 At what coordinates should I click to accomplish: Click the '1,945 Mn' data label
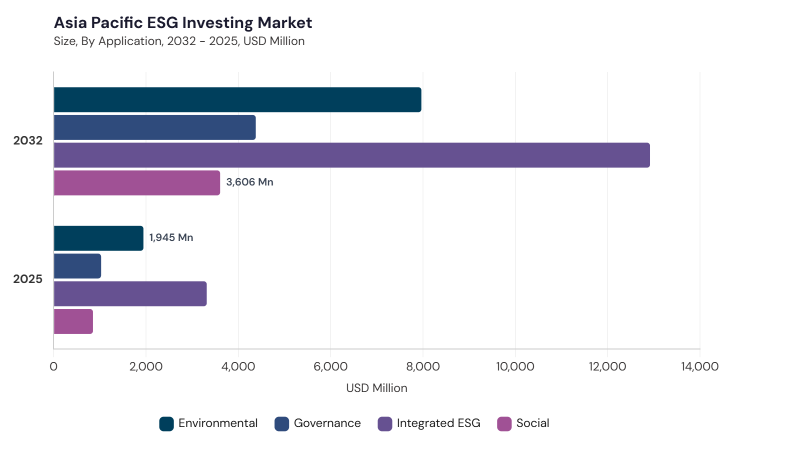coord(171,238)
